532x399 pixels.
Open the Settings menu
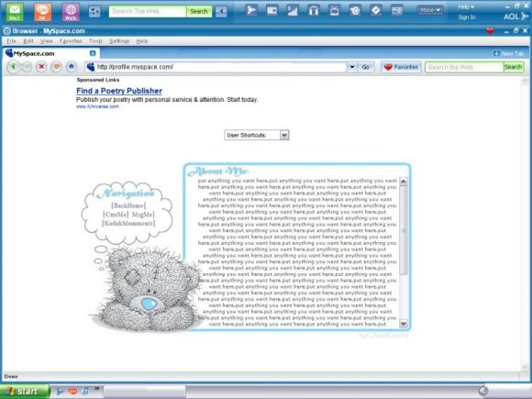(119, 41)
